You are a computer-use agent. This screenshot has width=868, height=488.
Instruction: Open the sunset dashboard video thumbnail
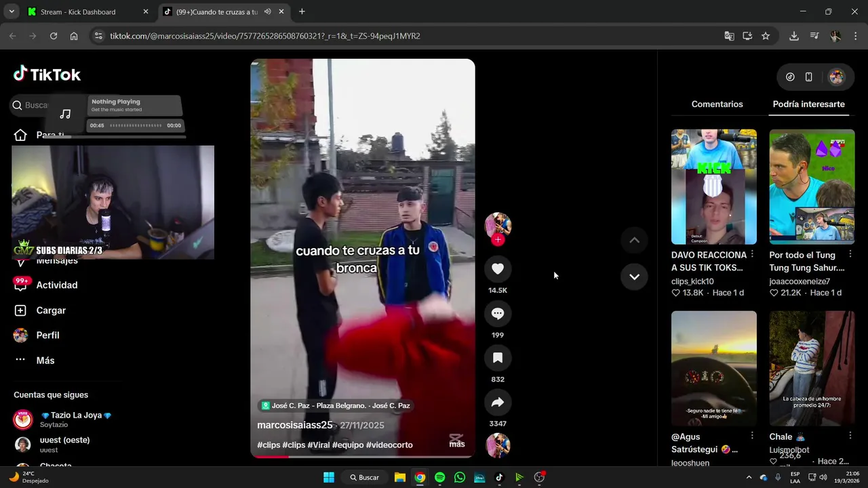(x=714, y=368)
